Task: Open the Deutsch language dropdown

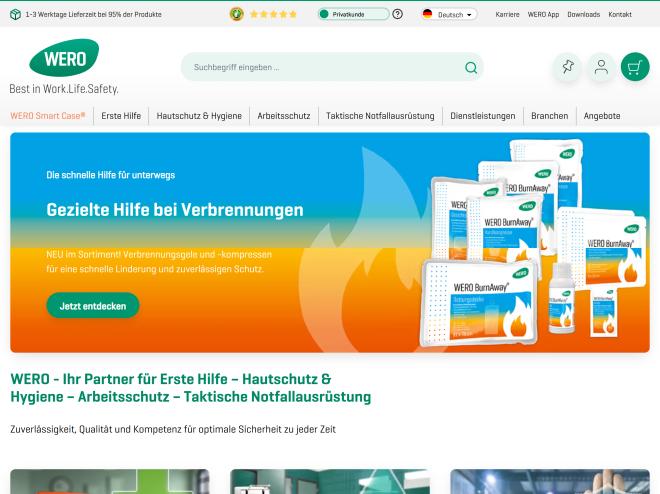Action: coord(450,14)
